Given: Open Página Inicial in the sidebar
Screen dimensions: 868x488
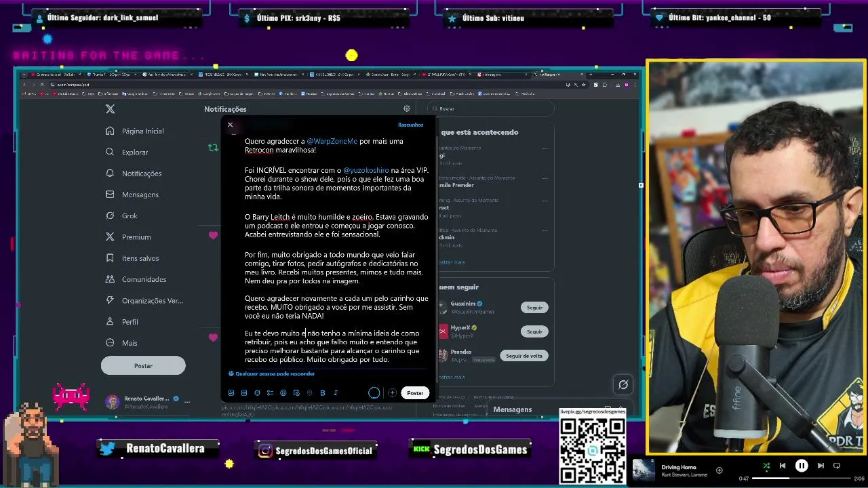Looking at the screenshot, I should coord(135,131).
